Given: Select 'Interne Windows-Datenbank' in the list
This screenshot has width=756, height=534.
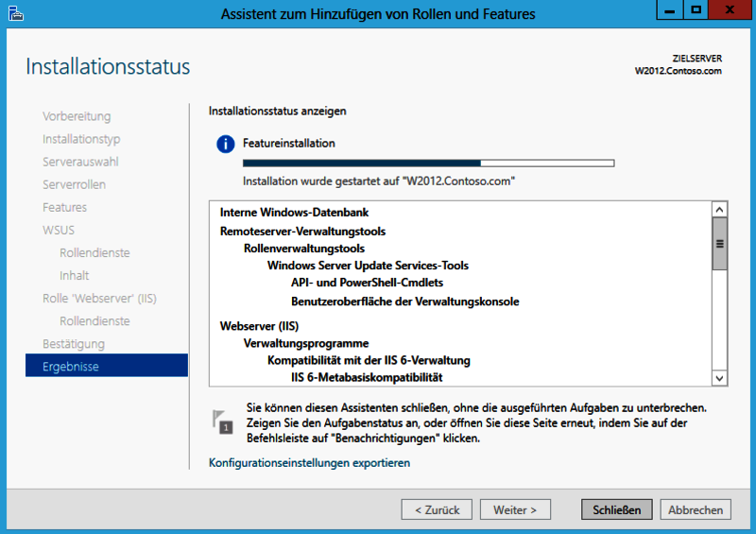Looking at the screenshot, I should pos(294,213).
